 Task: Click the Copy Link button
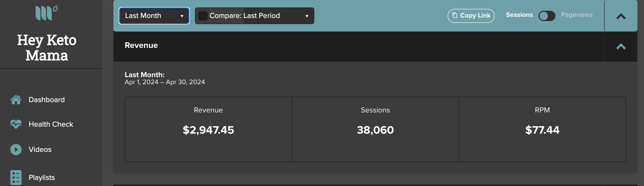click(471, 16)
